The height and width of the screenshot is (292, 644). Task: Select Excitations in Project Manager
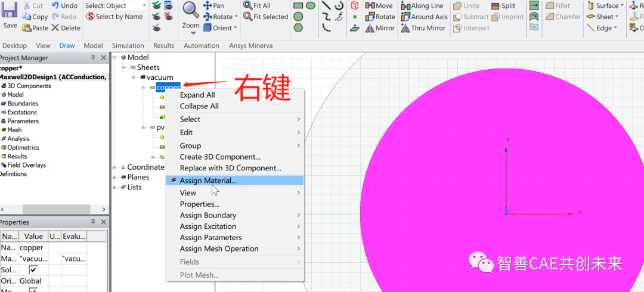point(22,112)
